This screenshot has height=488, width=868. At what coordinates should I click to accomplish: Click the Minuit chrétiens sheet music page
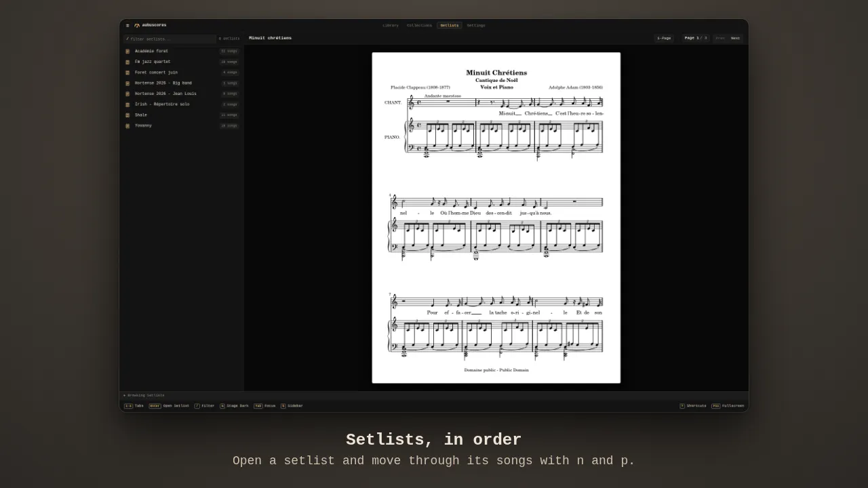tap(496, 218)
